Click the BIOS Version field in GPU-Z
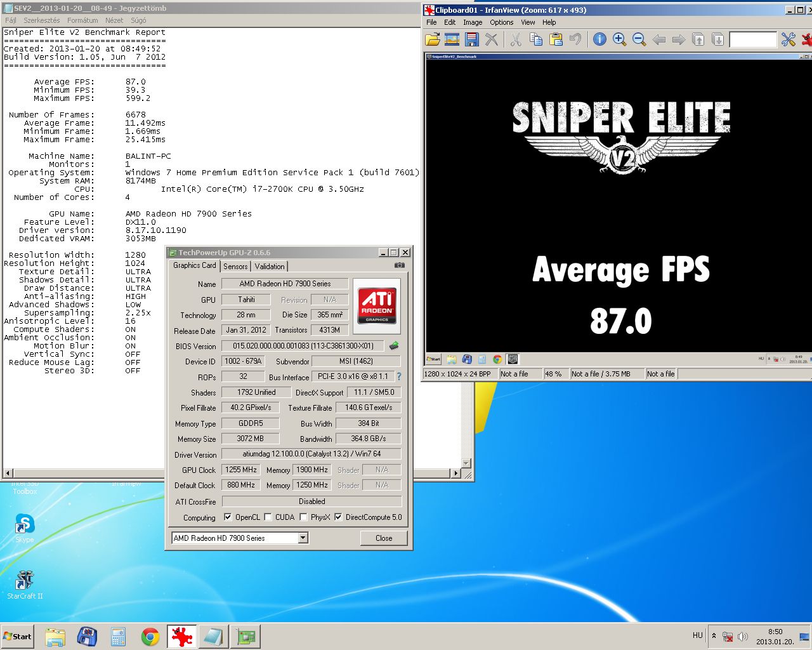Image resolution: width=812 pixels, height=650 pixels. [x=302, y=346]
